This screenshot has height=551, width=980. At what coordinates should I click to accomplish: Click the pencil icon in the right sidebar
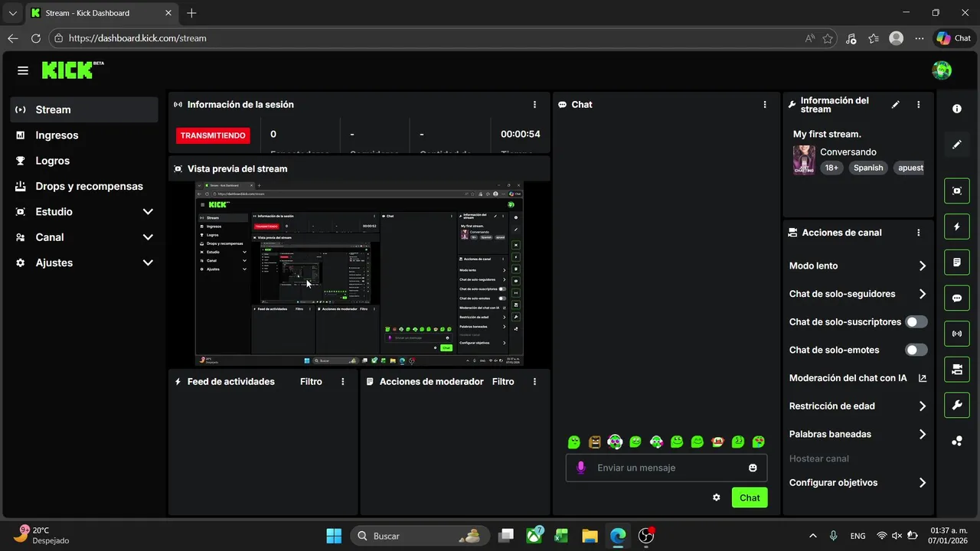point(957,144)
